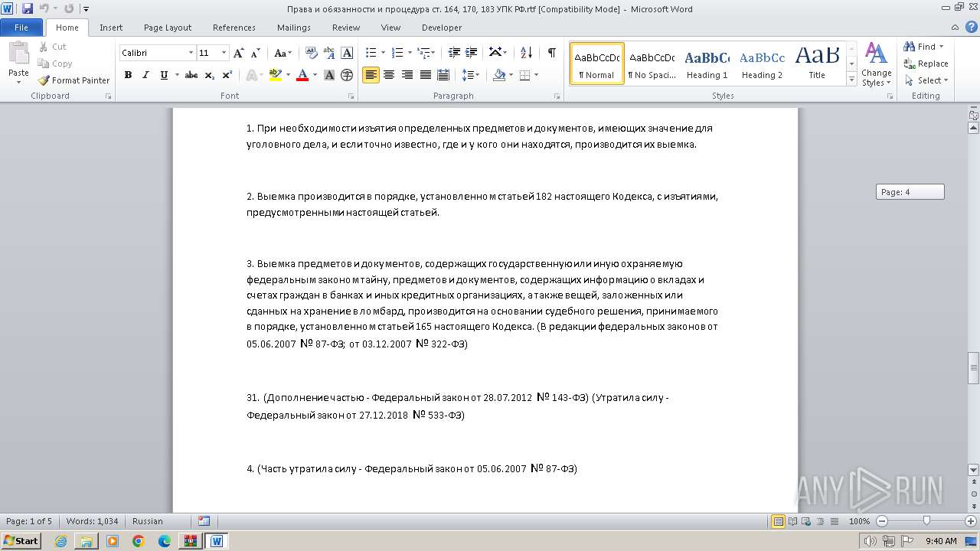
Task: Apply the No Spacing style
Action: (x=652, y=64)
